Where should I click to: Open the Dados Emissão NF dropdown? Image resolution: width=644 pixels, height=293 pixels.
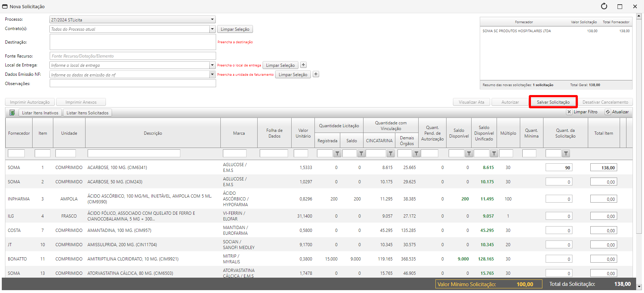212,74
